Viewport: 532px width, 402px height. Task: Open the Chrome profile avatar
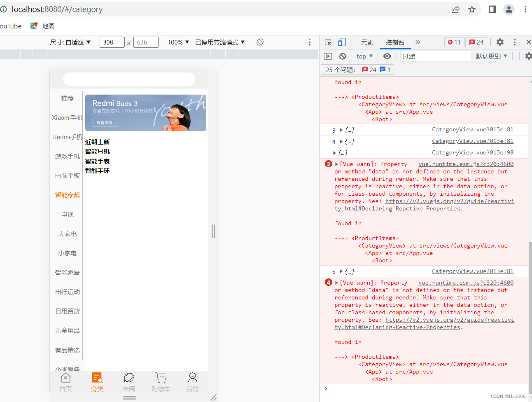click(509, 9)
